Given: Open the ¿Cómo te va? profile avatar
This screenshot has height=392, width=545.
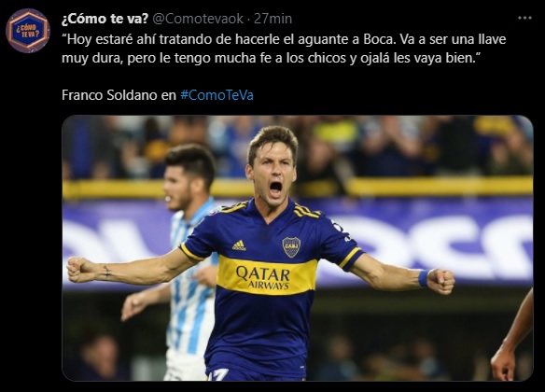Looking at the screenshot, I should [28, 31].
